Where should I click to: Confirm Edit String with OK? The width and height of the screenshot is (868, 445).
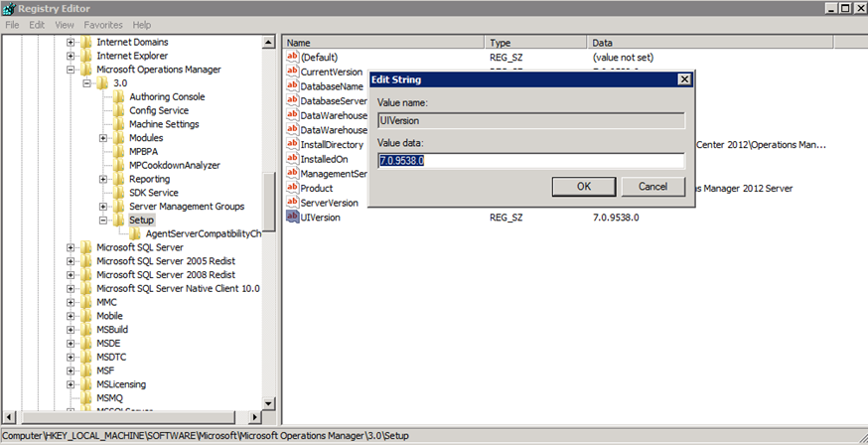(x=584, y=187)
